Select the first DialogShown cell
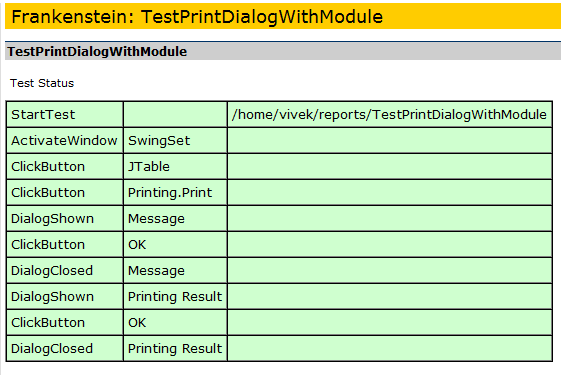 tap(65, 219)
